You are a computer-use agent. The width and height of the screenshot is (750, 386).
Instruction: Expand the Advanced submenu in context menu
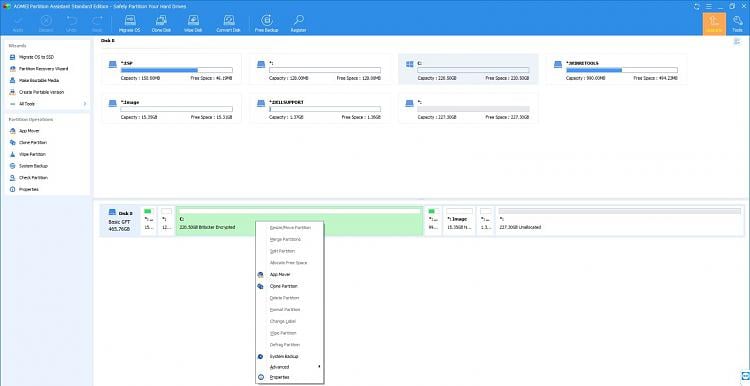290,367
